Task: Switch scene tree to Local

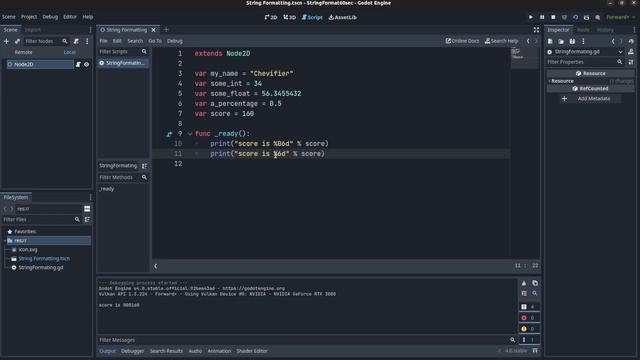Action: coord(69,52)
